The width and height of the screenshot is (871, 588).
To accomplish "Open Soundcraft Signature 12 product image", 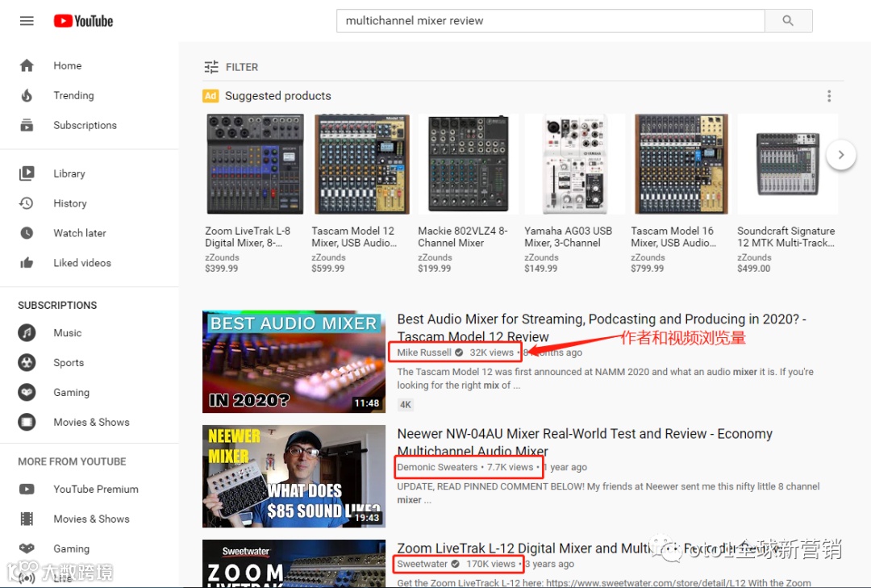I will pyautogui.click(x=788, y=164).
